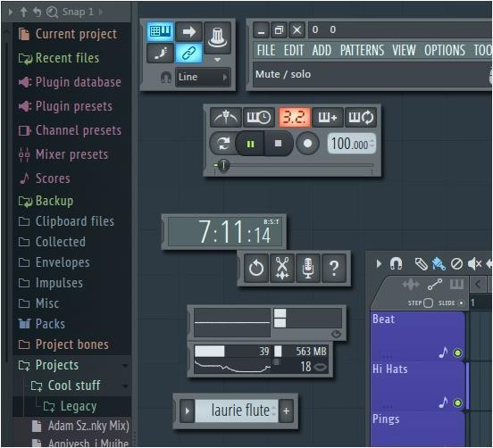
Task: Select the playlist draw pencil tool
Action: tap(421, 264)
